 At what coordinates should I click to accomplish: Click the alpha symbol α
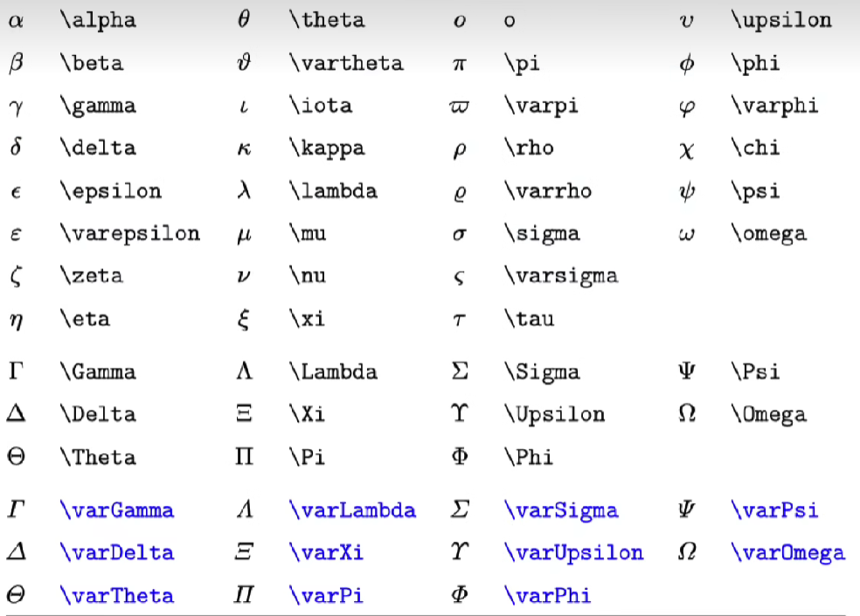(x=16, y=21)
